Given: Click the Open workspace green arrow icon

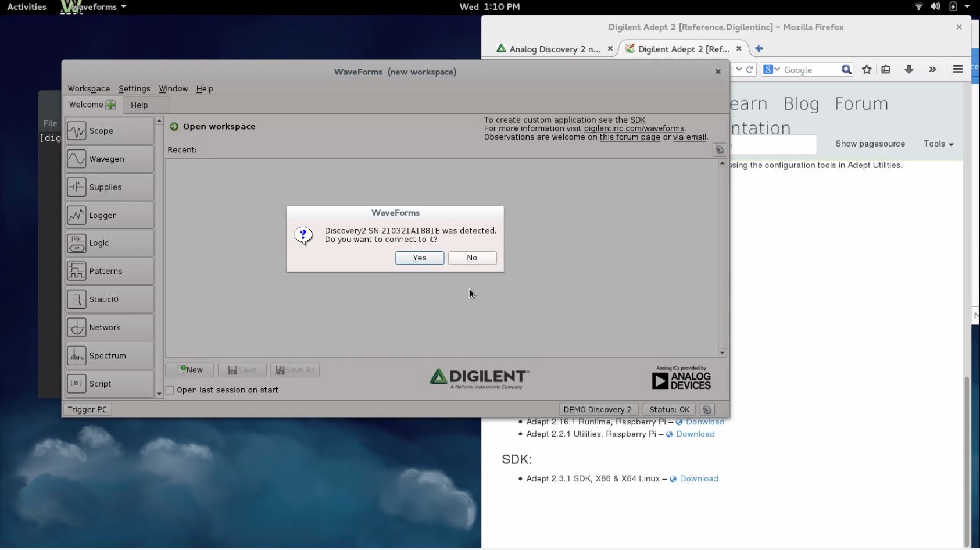Looking at the screenshot, I should click(174, 126).
